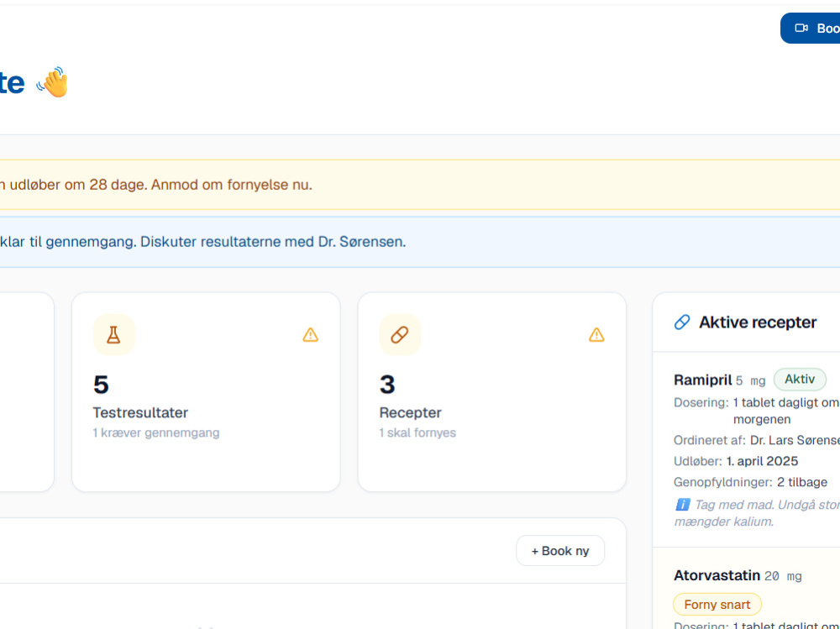Select the Ramipril prescription name
This screenshot has height=629, width=840.
tap(702, 380)
